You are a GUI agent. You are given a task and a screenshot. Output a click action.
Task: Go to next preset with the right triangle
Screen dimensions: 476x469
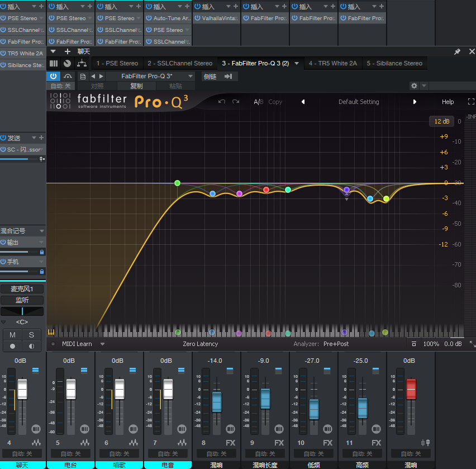415,102
